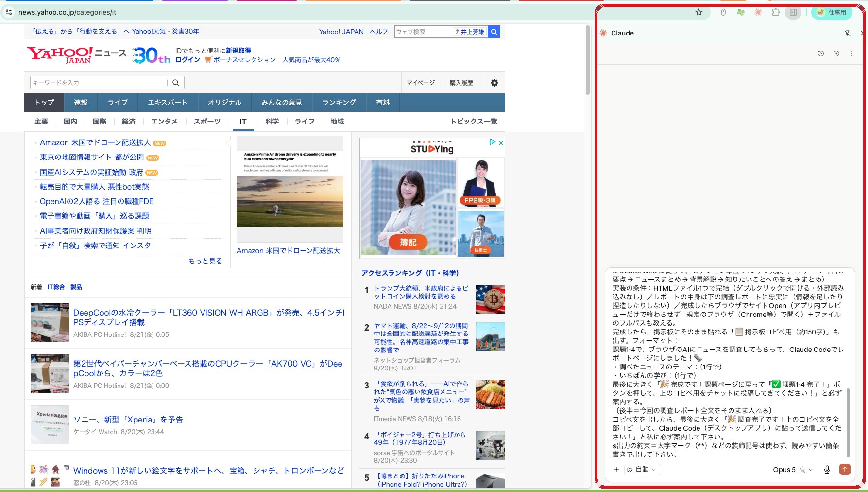The image size is (868, 492).
Task: Add an attachment with the plus icon
Action: coord(616,469)
